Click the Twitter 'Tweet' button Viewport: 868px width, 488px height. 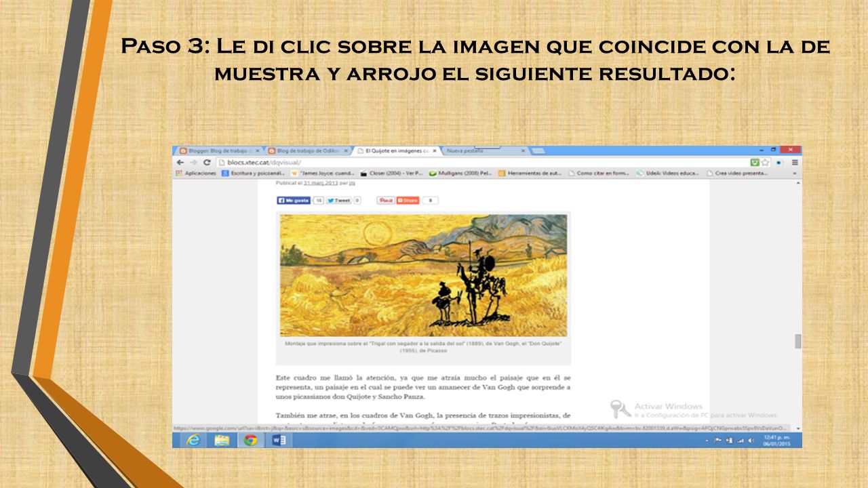[x=338, y=201]
